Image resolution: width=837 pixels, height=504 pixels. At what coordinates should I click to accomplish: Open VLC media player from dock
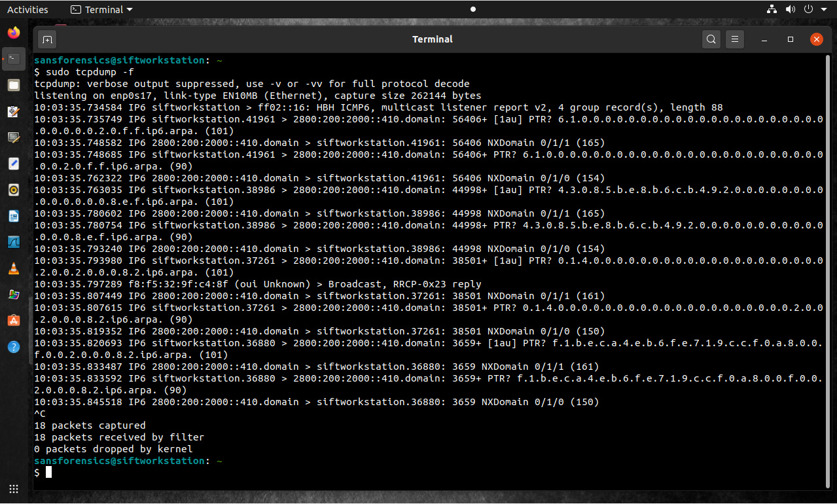(14, 268)
